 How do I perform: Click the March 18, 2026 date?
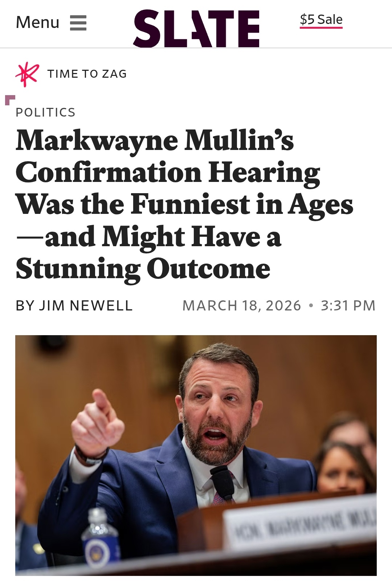point(242,306)
